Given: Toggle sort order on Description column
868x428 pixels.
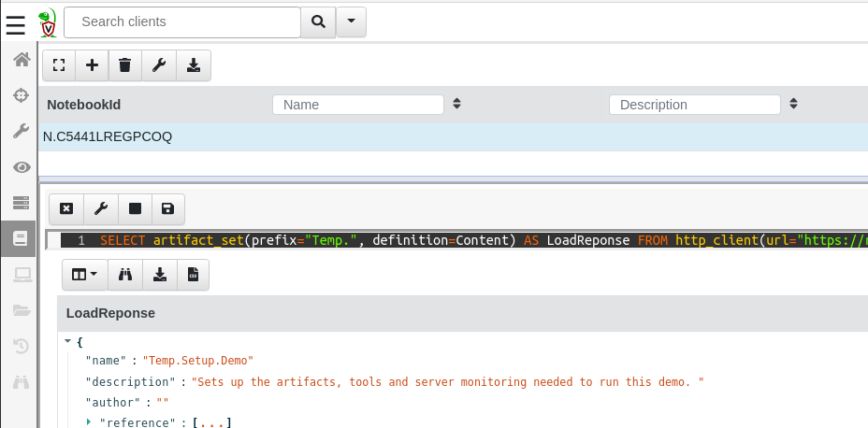Looking at the screenshot, I should tap(793, 104).
